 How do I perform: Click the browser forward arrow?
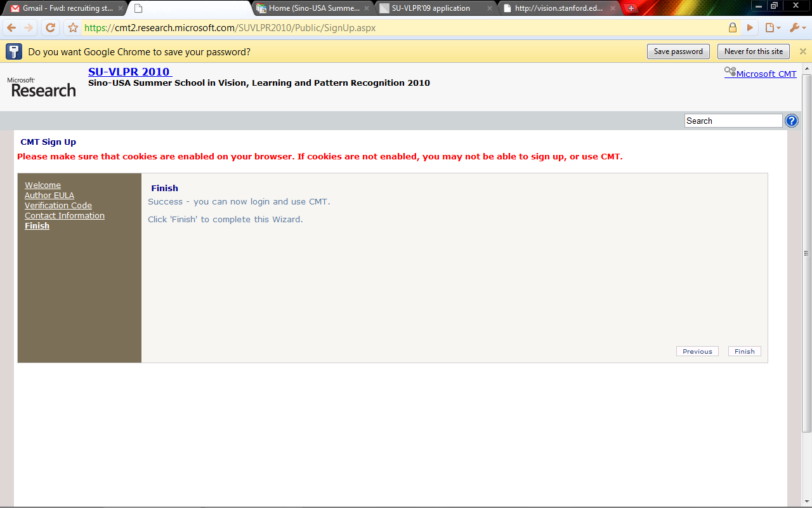29,28
